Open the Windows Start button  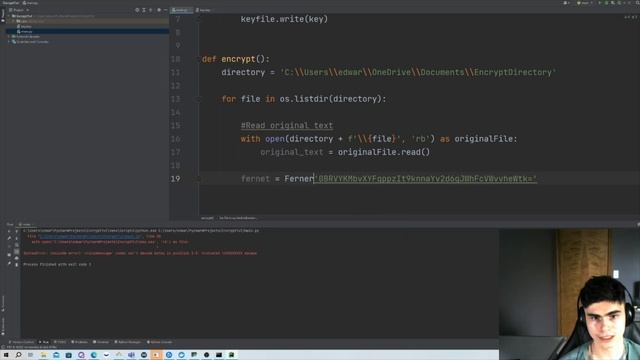(x=6, y=355)
